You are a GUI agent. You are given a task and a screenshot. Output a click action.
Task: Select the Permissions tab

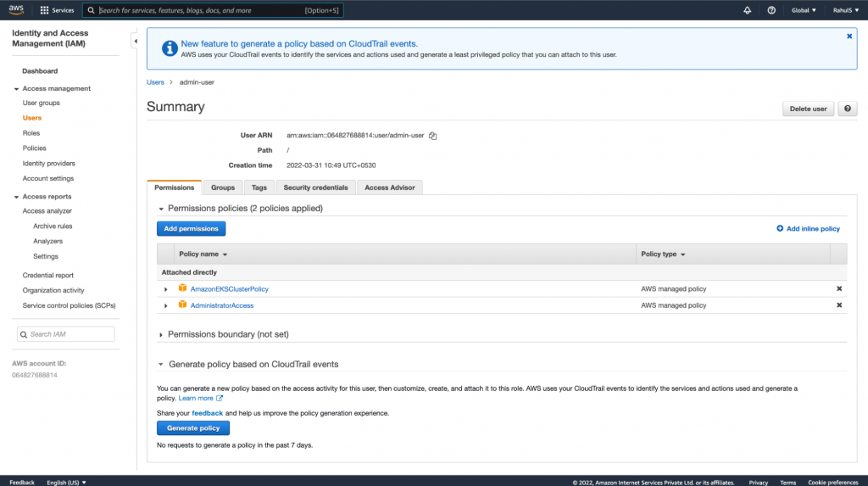pyautogui.click(x=175, y=187)
